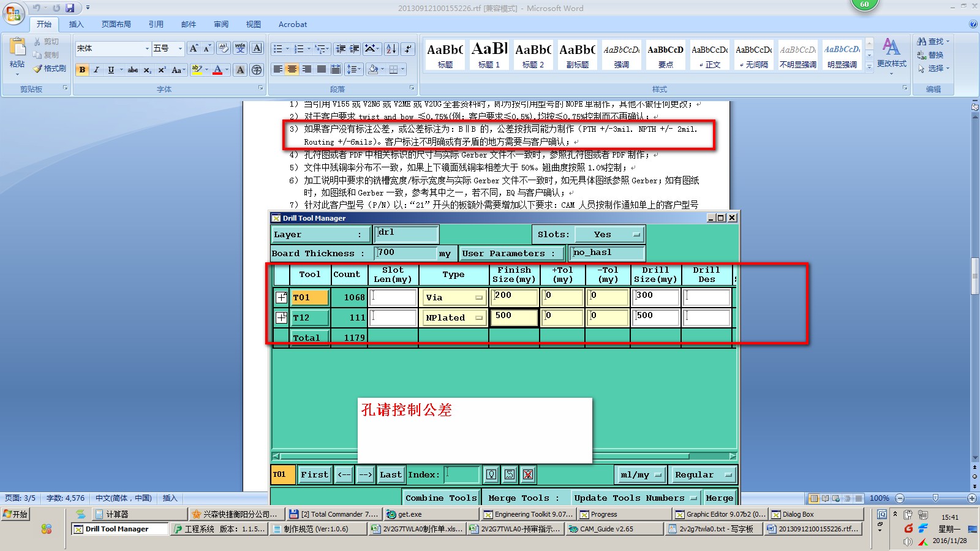Open the font name dropdown 宋体

147,48
